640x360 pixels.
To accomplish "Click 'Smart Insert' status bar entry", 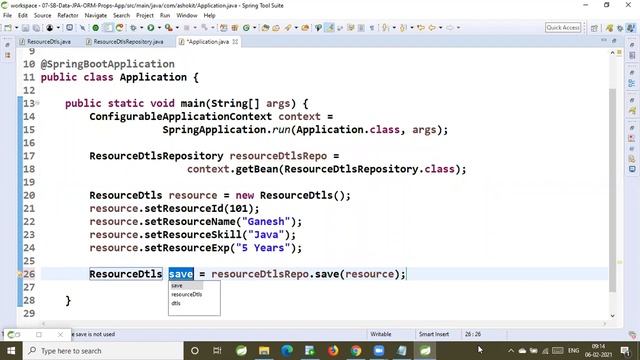I will tap(433, 334).
